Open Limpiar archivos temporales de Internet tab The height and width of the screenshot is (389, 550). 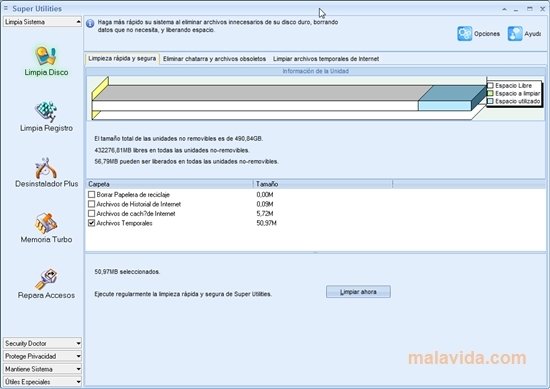click(x=326, y=59)
